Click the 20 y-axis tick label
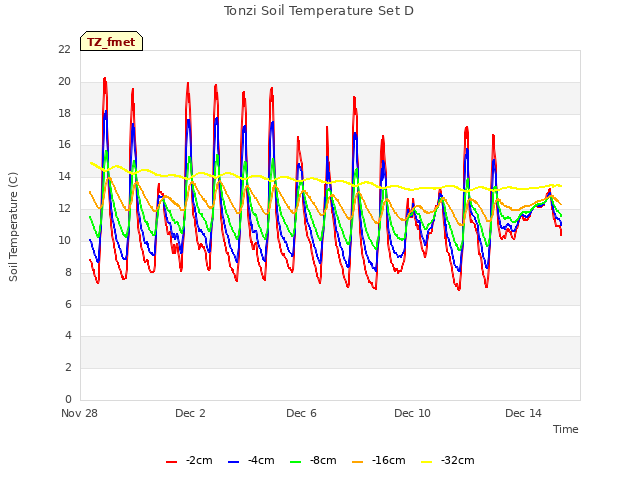 tap(64, 81)
